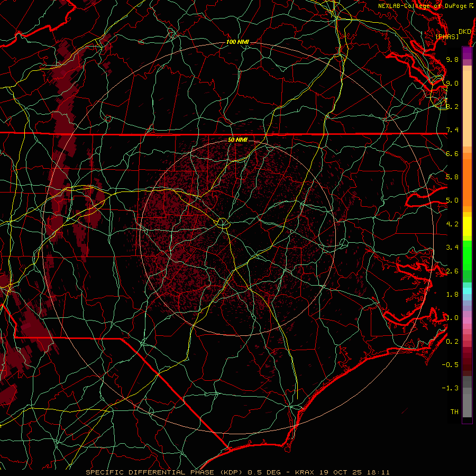
Task: Pick the gray TH color scale segment
Action: (x=467, y=405)
